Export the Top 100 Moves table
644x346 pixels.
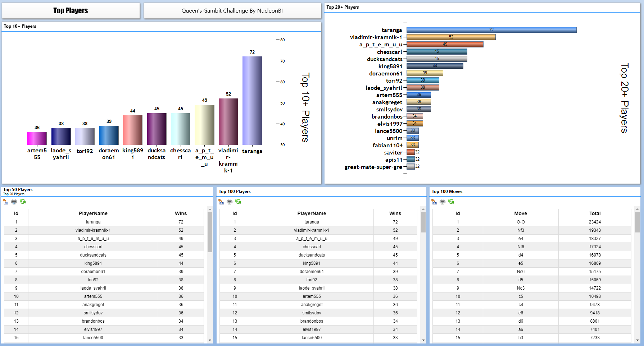tap(434, 202)
